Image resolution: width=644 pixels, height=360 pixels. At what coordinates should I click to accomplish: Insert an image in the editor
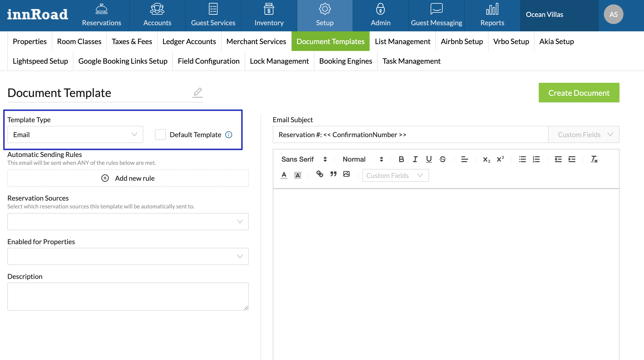pos(346,174)
